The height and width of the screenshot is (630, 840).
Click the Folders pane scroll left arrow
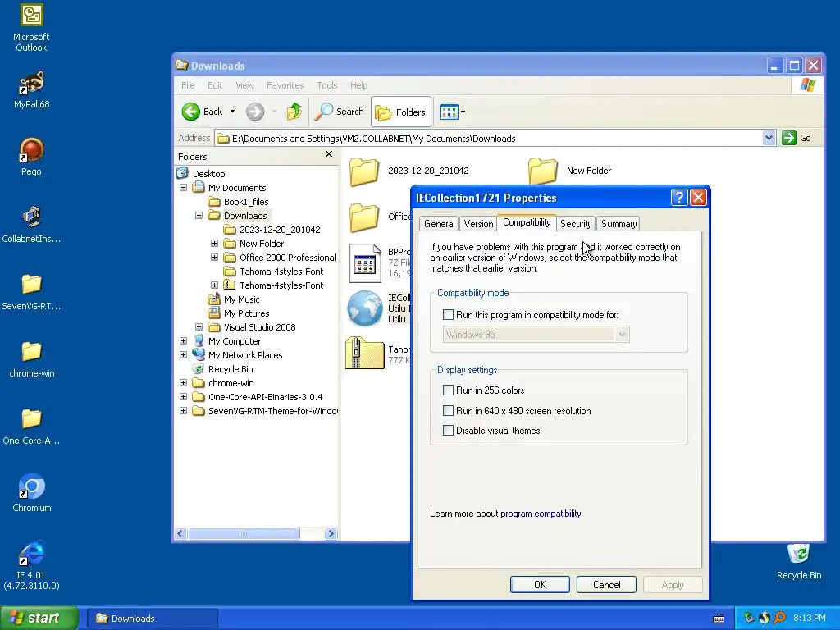(180, 533)
